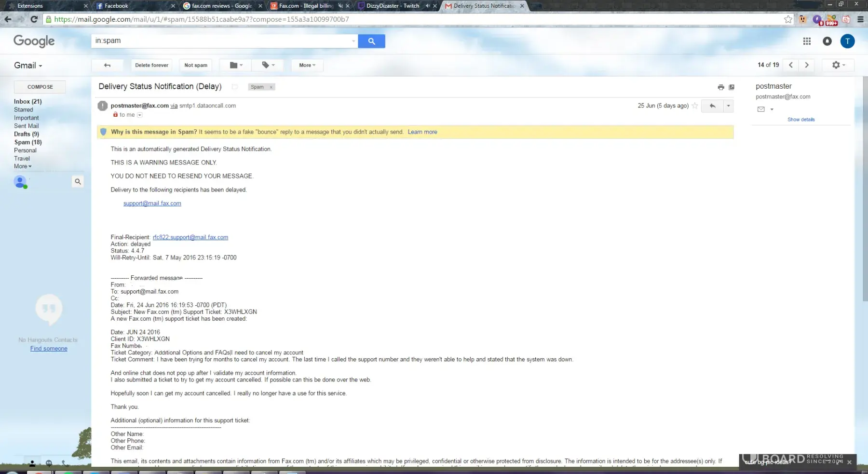868x474 pixels.
Task: Expand the Gmail product switcher dropdown
Action: [x=28, y=66]
